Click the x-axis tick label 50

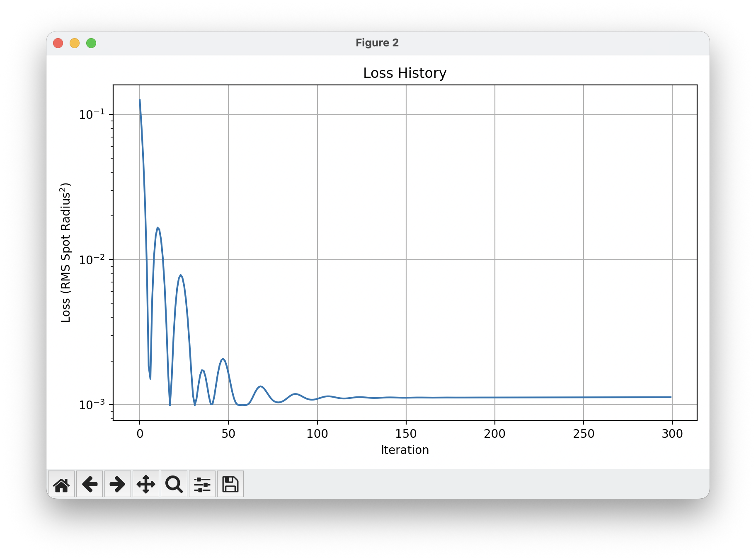tap(228, 434)
